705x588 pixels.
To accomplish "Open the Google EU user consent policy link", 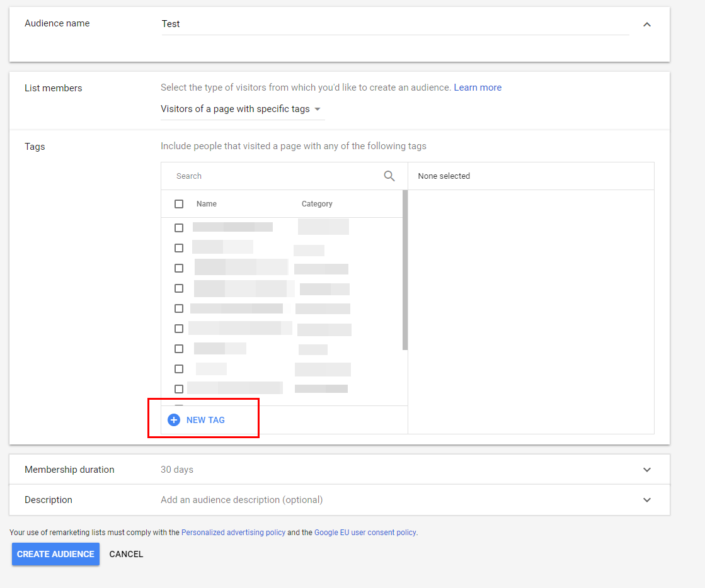I will (365, 533).
